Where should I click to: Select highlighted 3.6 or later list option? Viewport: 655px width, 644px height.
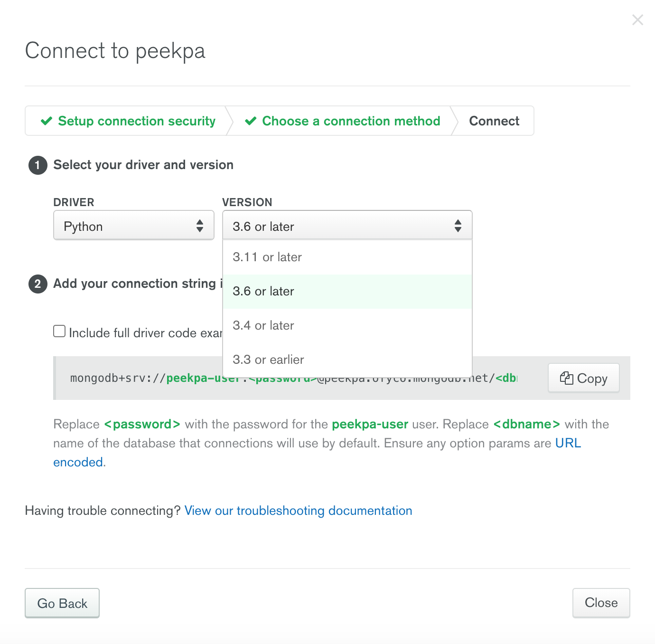[x=347, y=291]
